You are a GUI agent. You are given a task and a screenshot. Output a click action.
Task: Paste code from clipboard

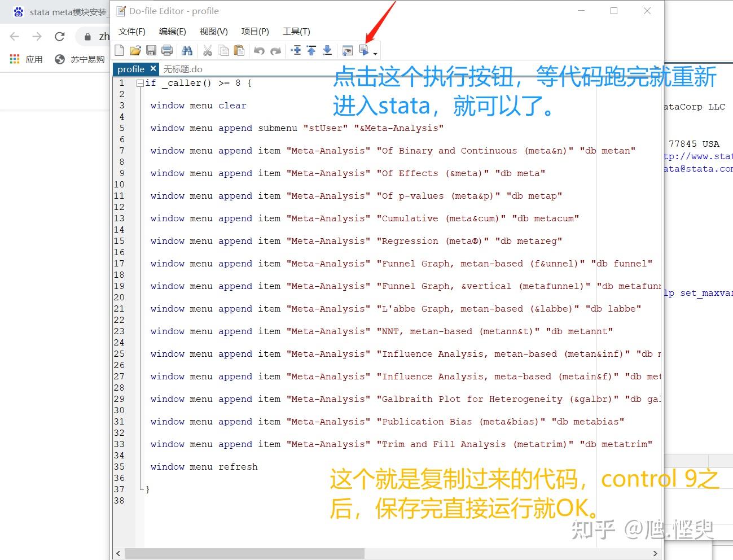pyautogui.click(x=240, y=50)
